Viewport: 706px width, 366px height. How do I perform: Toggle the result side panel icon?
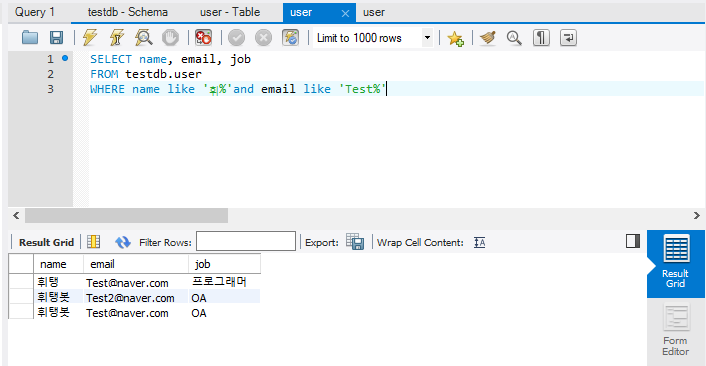click(x=633, y=241)
